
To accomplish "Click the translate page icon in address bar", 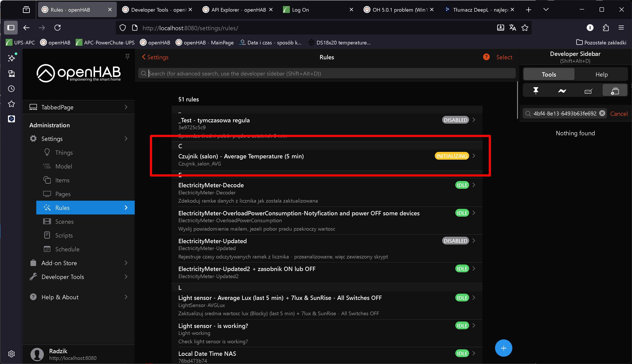I will coord(513,28).
